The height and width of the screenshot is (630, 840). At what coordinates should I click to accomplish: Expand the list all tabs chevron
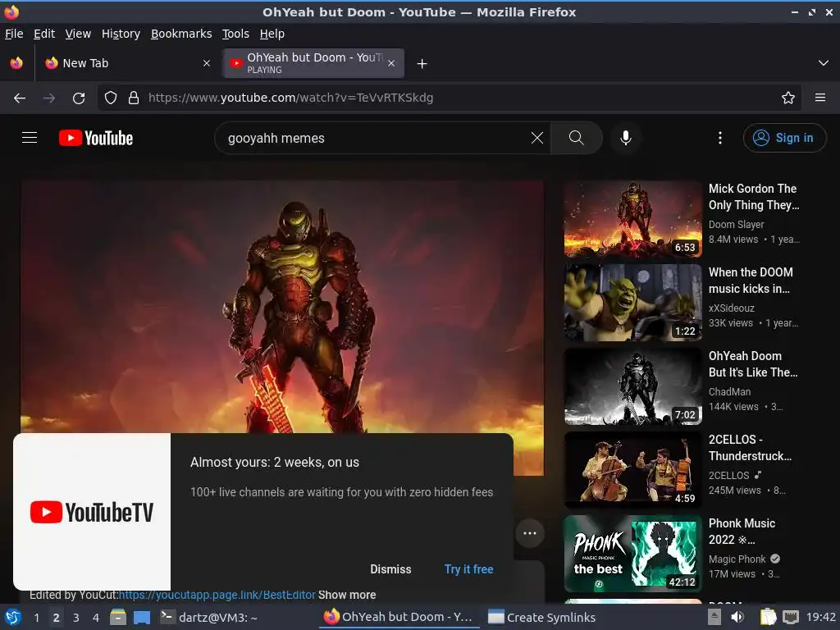coord(824,63)
